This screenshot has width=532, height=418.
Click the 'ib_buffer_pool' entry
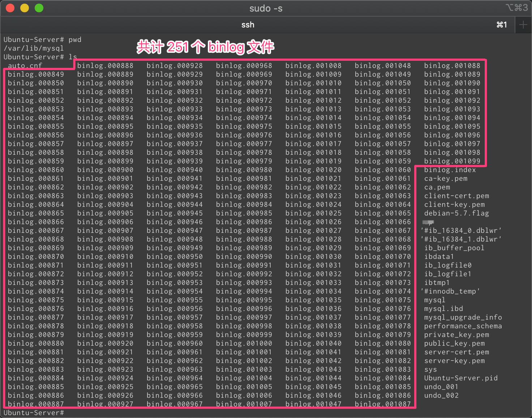tap(454, 248)
